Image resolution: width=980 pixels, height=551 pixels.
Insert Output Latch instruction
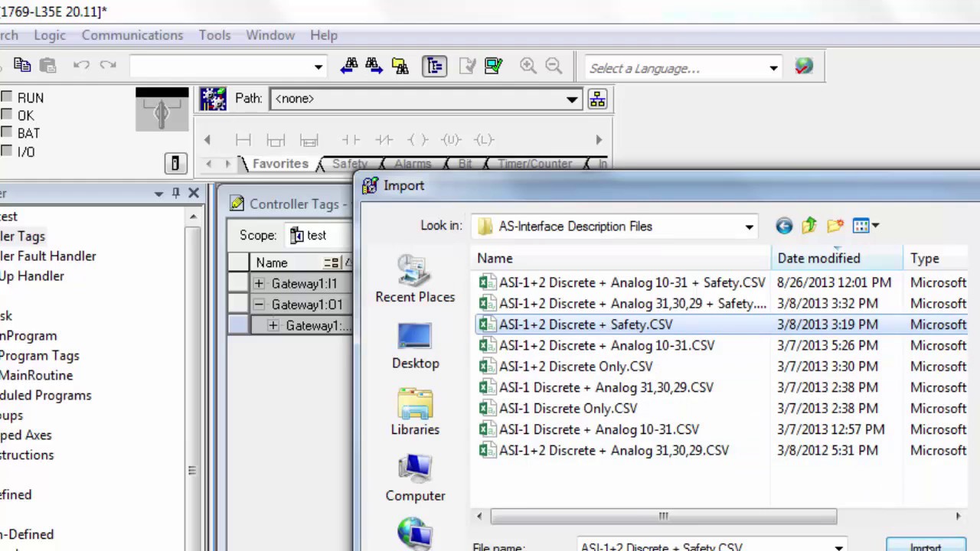click(x=484, y=139)
